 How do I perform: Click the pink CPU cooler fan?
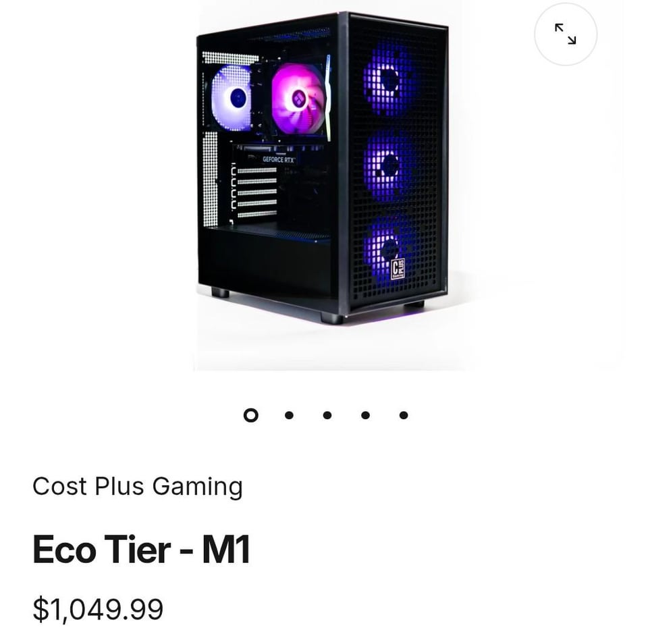pos(298,99)
